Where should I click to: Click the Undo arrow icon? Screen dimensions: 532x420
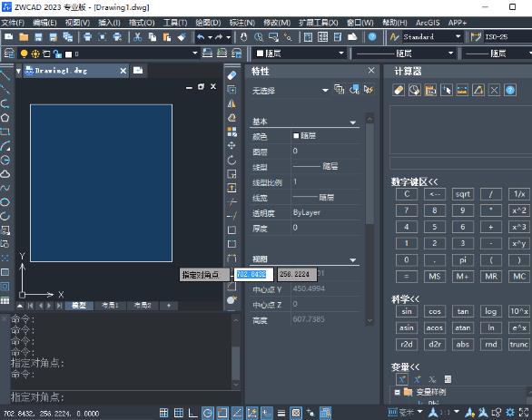201,36
